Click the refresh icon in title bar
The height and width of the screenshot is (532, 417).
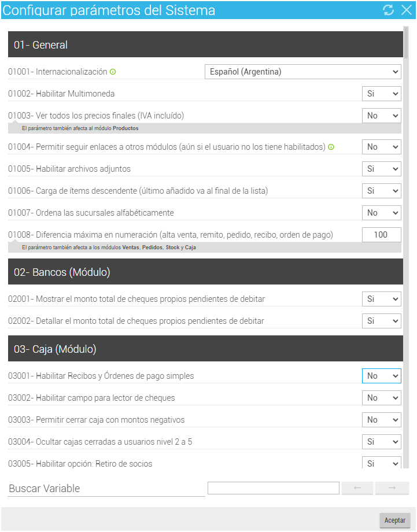389,10
